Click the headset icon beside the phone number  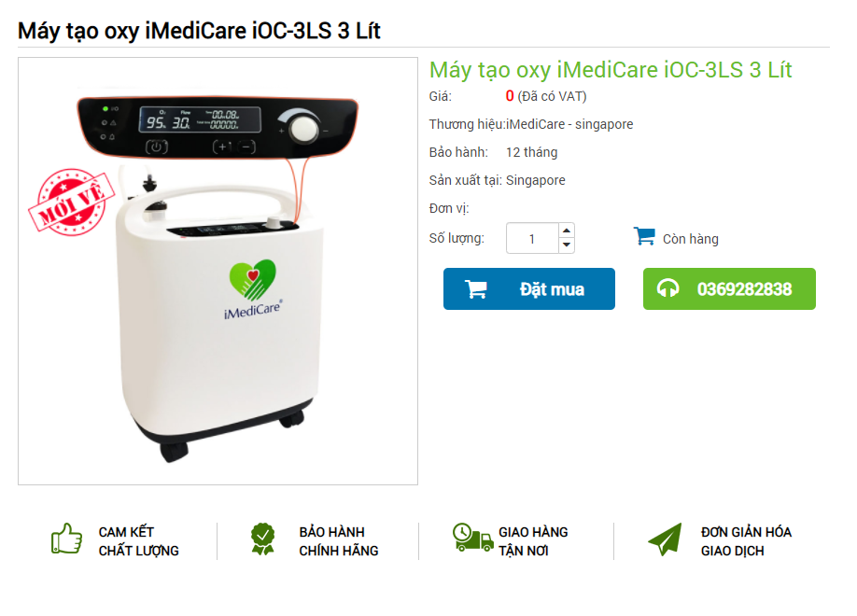(x=667, y=288)
